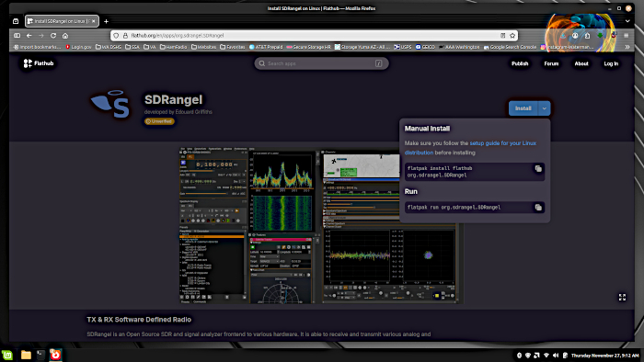Viewport: 644px width, 362px height.
Task: Click the SDRangel app logo
Action: [110, 104]
